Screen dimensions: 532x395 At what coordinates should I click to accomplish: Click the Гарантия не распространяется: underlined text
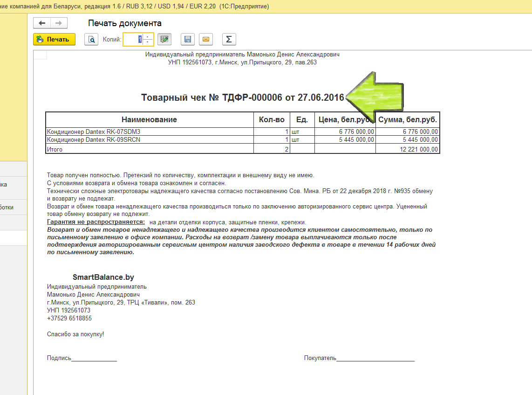[96, 222]
